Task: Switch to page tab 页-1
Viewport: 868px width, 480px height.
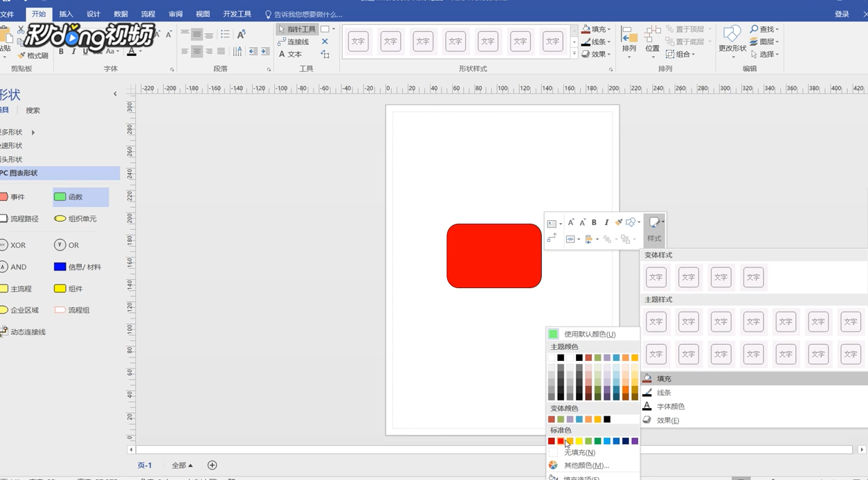Action: pyautogui.click(x=145, y=465)
